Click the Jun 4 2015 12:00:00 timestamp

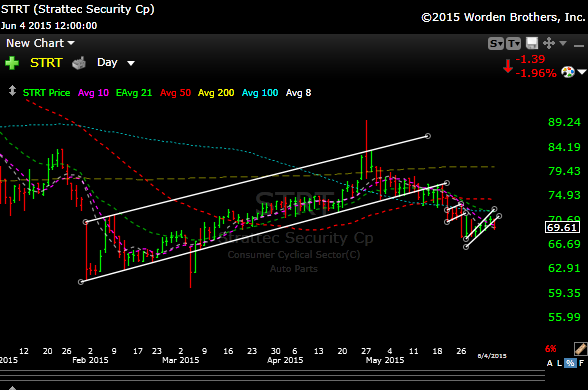pos(49,26)
